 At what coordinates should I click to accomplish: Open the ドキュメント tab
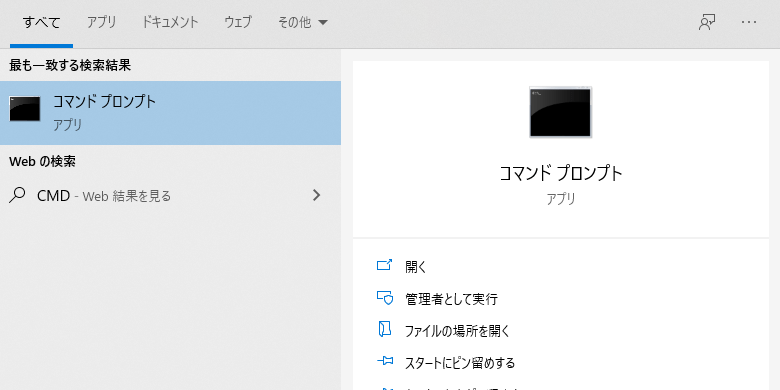tap(170, 22)
